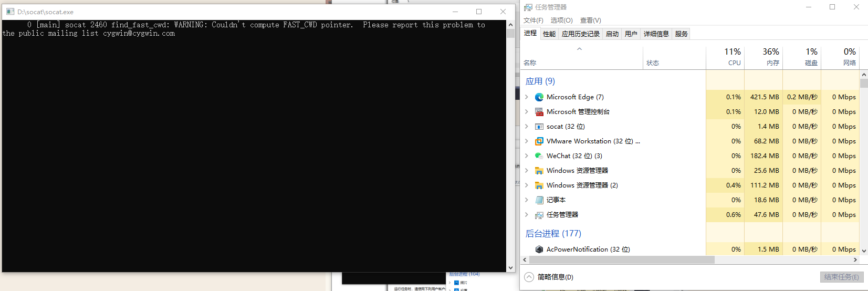Click horizontal scrollbar left arrow in Task Manager

tap(525, 260)
